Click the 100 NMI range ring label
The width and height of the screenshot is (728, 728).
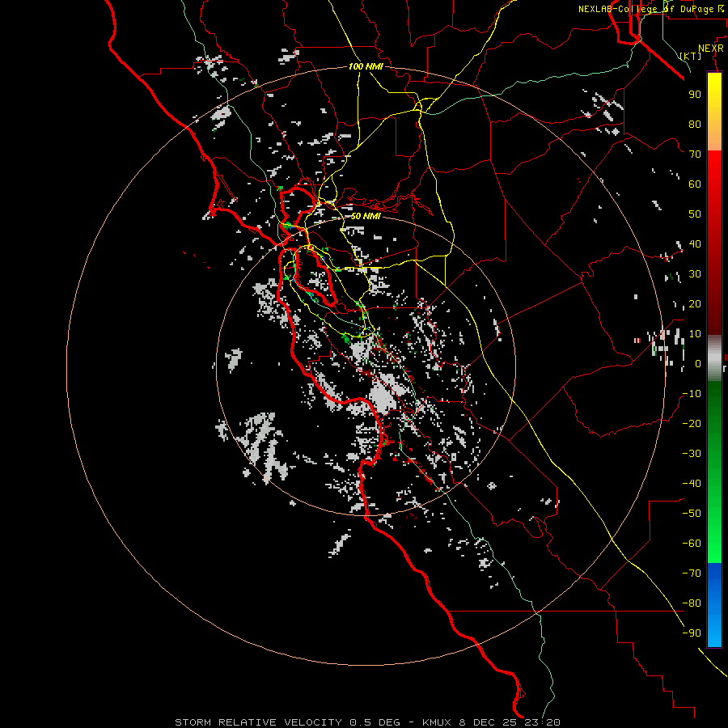pyautogui.click(x=366, y=66)
